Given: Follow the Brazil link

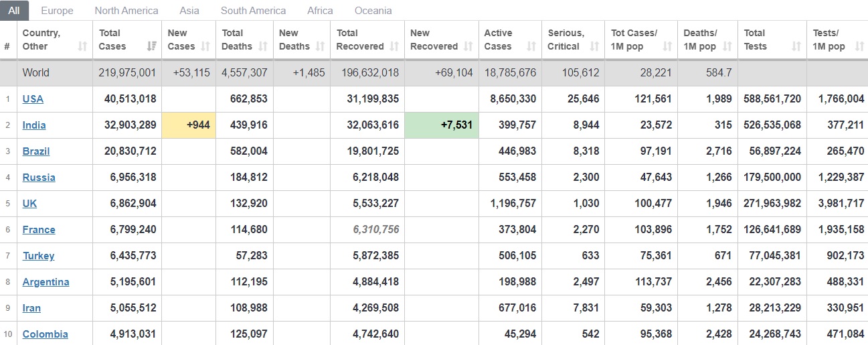Looking at the screenshot, I should 36,151.
